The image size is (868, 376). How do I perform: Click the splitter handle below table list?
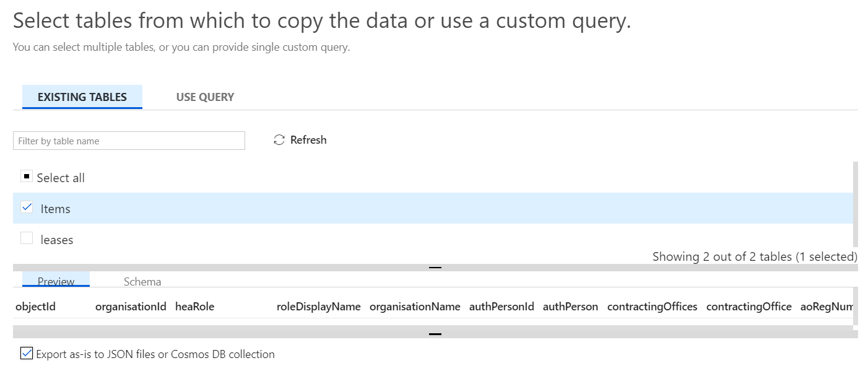coord(435,268)
